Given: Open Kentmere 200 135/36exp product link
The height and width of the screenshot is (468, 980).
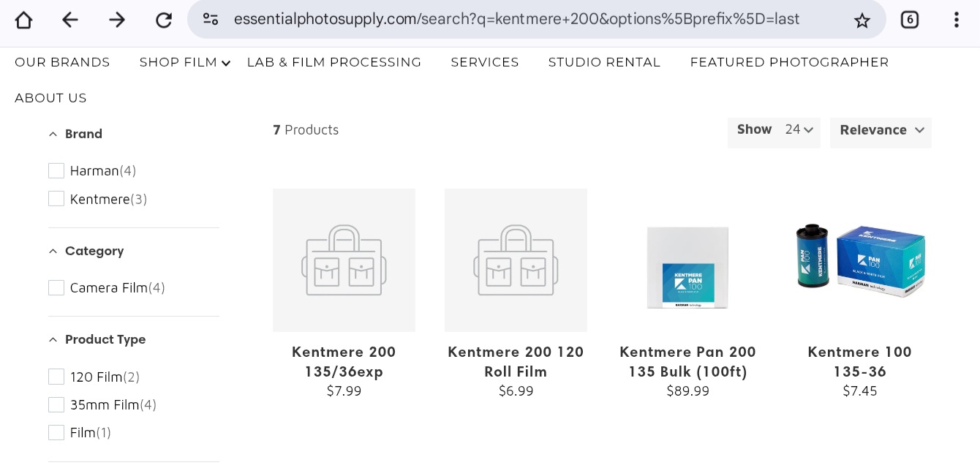Looking at the screenshot, I should click(344, 361).
